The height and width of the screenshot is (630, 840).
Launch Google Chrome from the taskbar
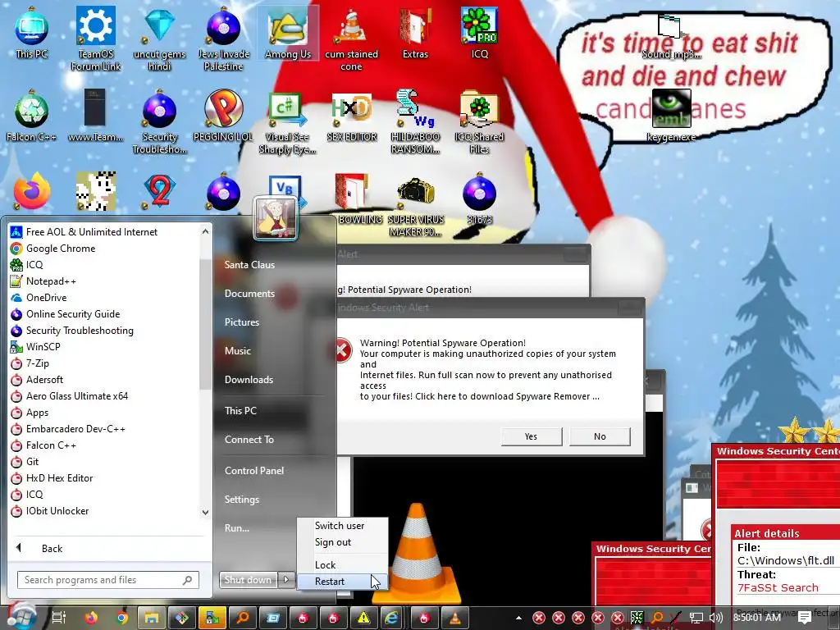(x=121, y=618)
